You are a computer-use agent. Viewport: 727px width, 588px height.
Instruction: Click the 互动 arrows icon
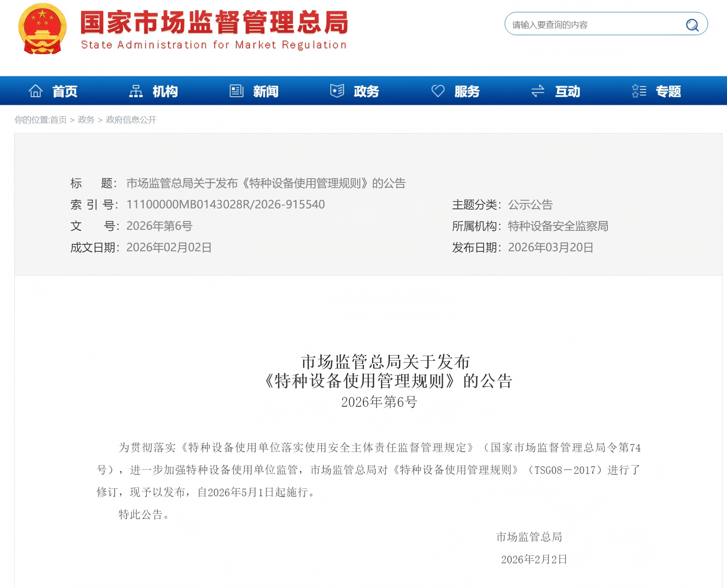coord(538,91)
